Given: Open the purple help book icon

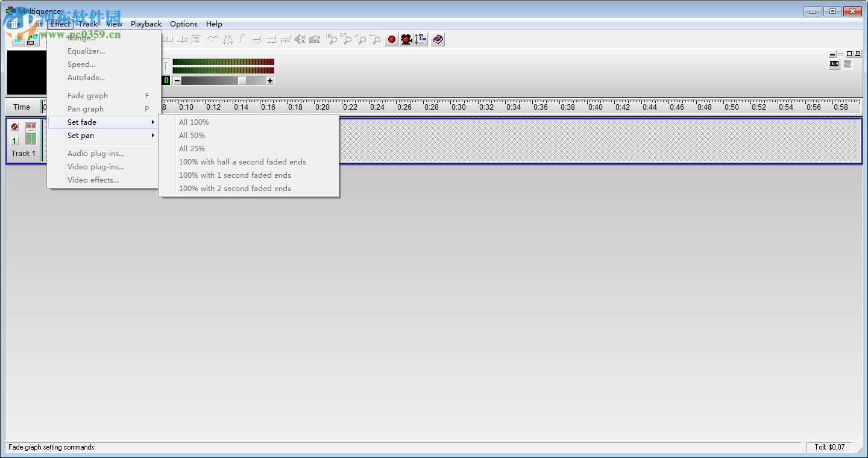Looking at the screenshot, I should pyautogui.click(x=438, y=39).
